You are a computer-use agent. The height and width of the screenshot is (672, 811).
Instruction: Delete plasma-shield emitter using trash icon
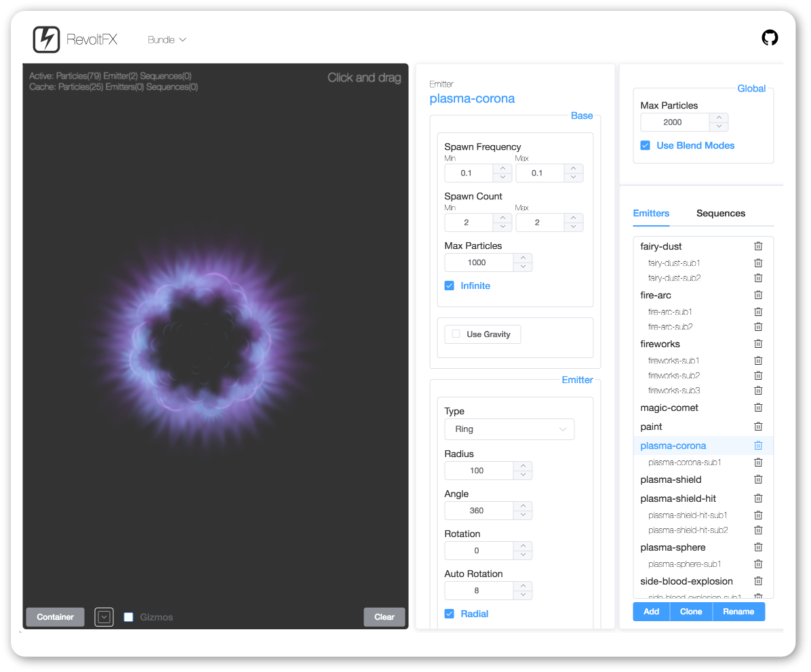[x=758, y=479]
